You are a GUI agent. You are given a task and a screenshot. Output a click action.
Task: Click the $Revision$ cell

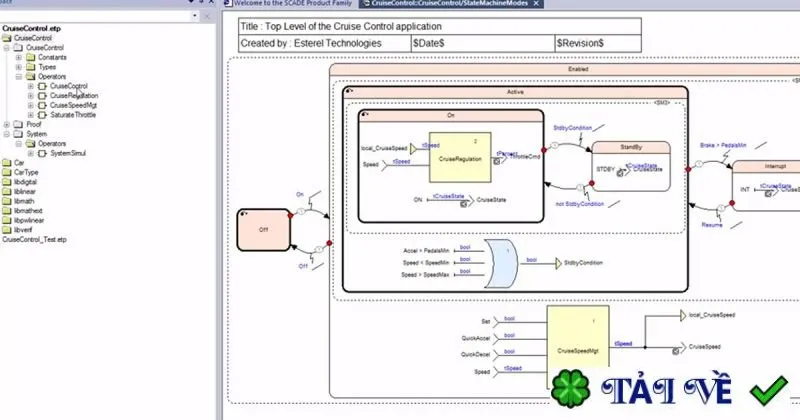598,43
